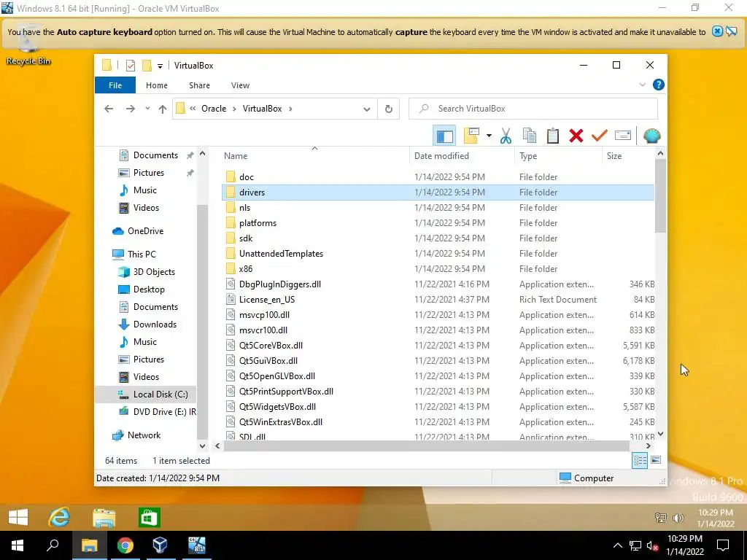Screen dimensions: 747x560
Task: Toggle the navigation pane layout button
Action: (x=444, y=136)
